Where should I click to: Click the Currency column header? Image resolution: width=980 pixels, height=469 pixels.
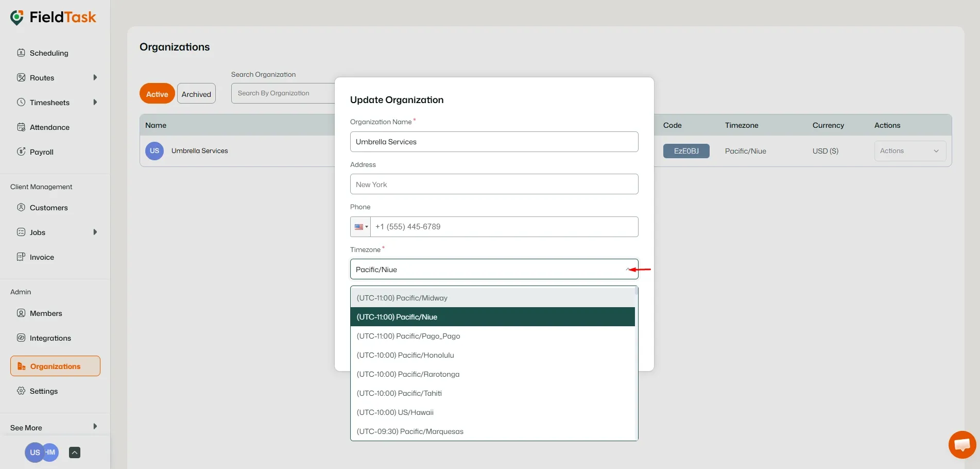pyautogui.click(x=828, y=125)
